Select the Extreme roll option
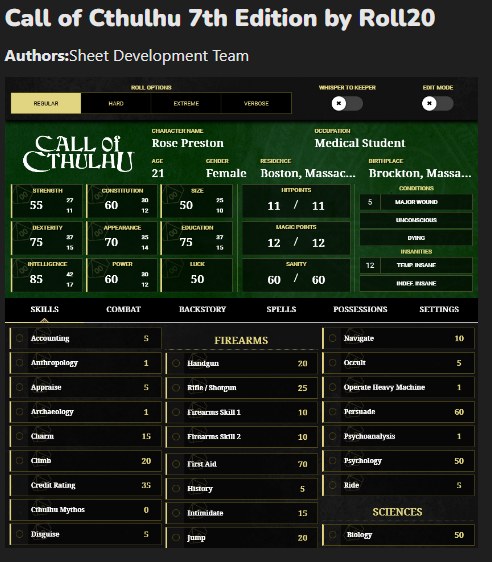Viewport: 492px width, 562px height. click(x=186, y=103)
